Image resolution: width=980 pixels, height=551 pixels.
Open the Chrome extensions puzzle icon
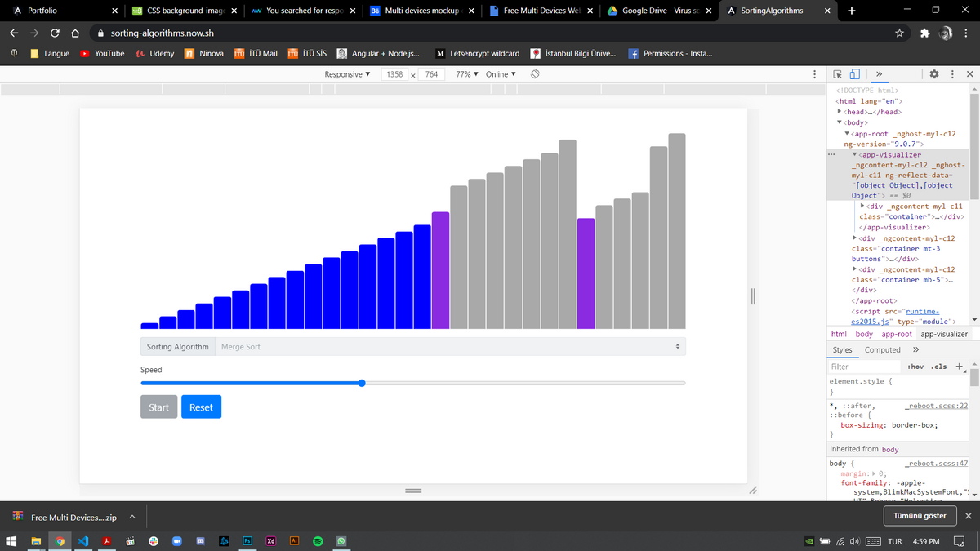click(924, 33)
